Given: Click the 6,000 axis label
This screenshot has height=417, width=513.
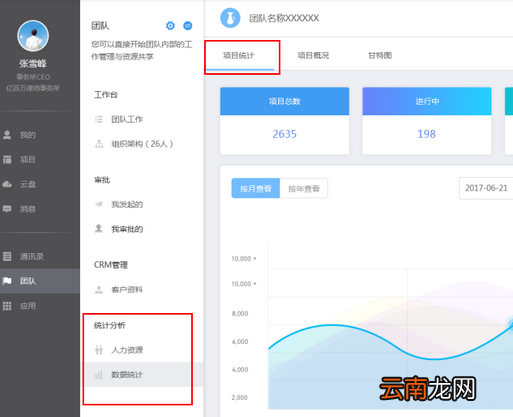Looking at the screenshot, I should [x=240, y=342].
